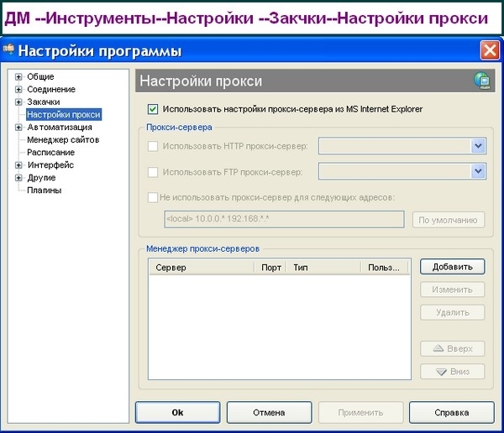Image resolution: width=504 pixels, height=433 pixels.
Task: Expand the Общие tree node
Action: coord(18,76)
